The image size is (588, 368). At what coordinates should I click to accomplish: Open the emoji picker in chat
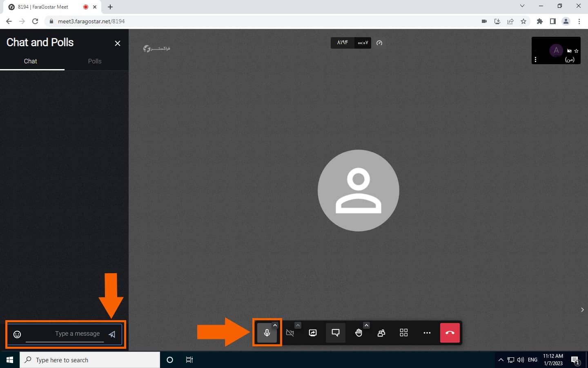click(x=17, y=334)
